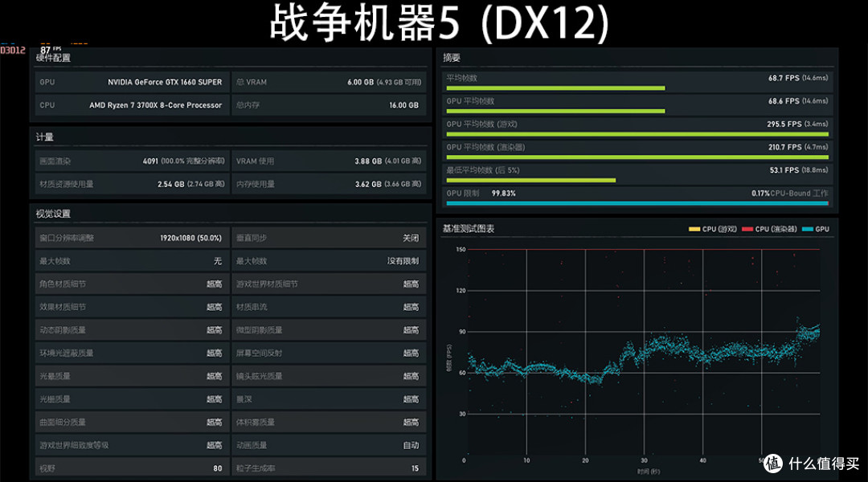
Task: Click the 总 VRAM value 6.00 GB
Action: tap(360, 82)
